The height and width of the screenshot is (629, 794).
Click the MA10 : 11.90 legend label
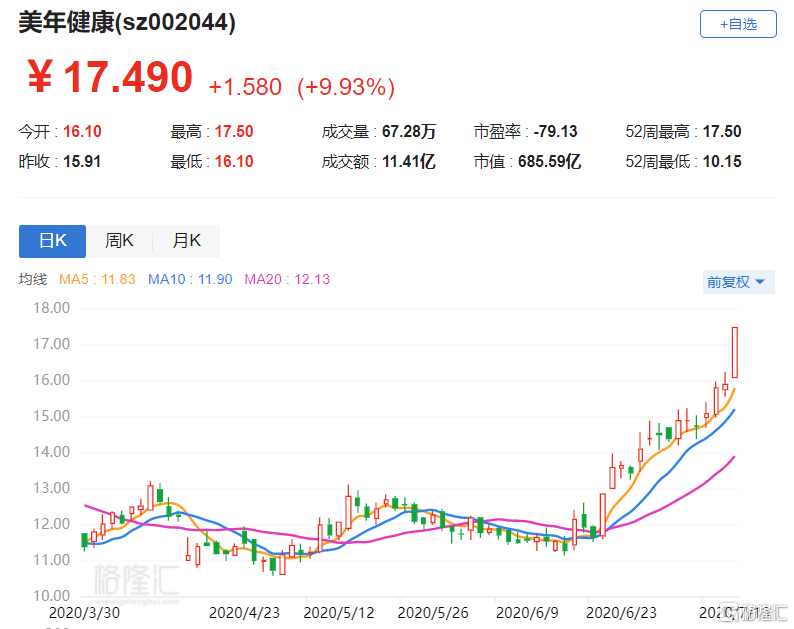[190, 280]
